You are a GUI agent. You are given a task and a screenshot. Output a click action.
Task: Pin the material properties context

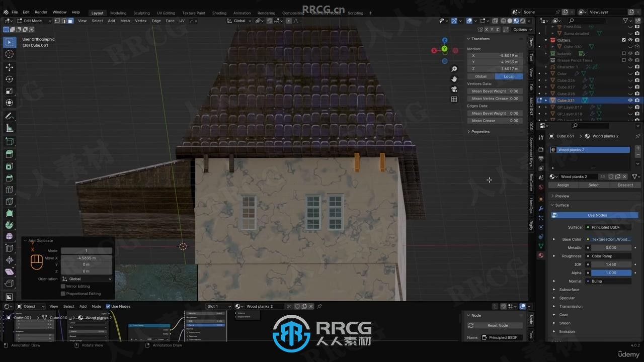(638, 136)
